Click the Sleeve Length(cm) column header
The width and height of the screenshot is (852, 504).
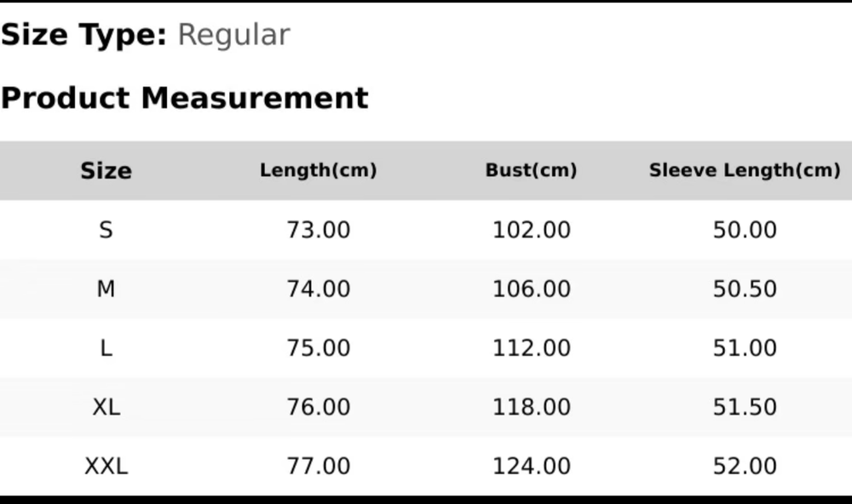[745, 170]
